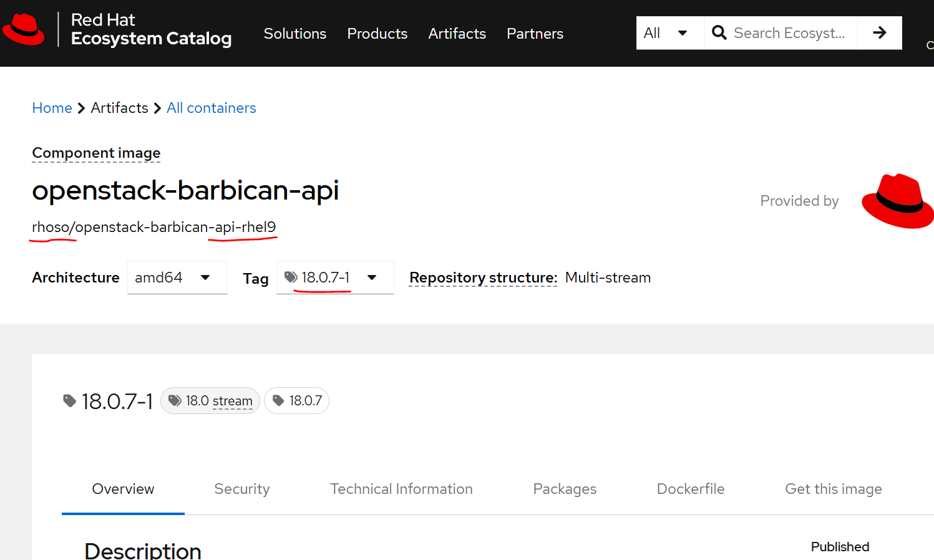This screenshot has width=934, height=560.
Task: Go to Home breadcrumb link
Action: click(x=52, y=108)
